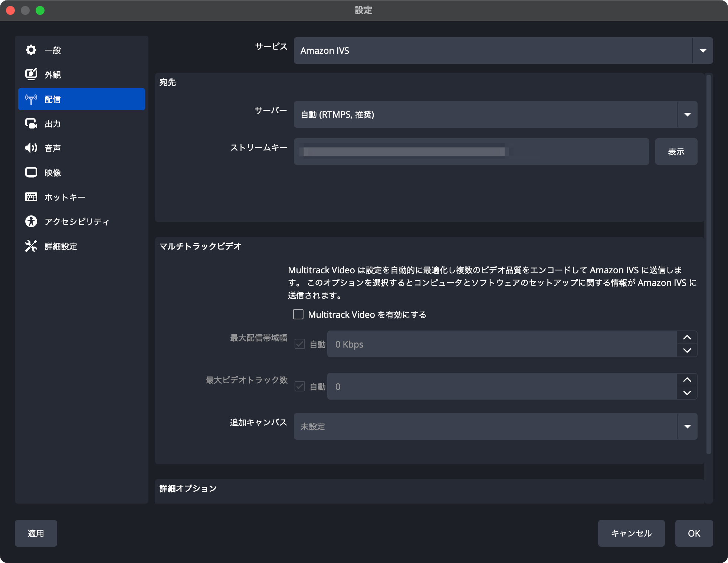Increase the 最大配信帯域幅 Kbps value
Viewport: 728px width, 563px height.
(687, 337)
